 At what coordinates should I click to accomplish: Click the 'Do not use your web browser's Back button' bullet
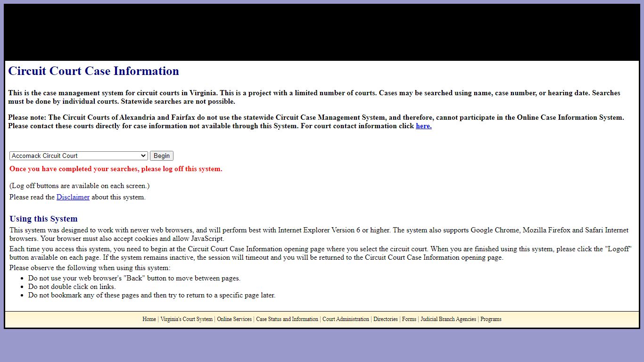[x=134, y=278]
